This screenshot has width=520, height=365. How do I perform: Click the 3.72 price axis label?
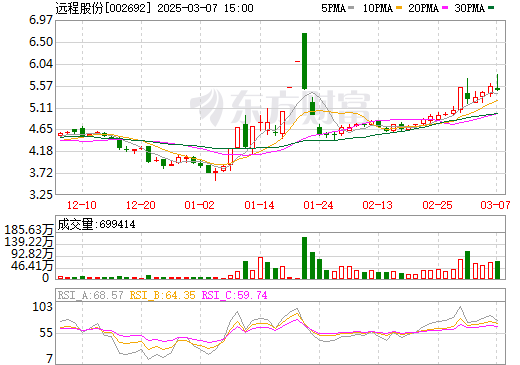[x=41, y=173]
